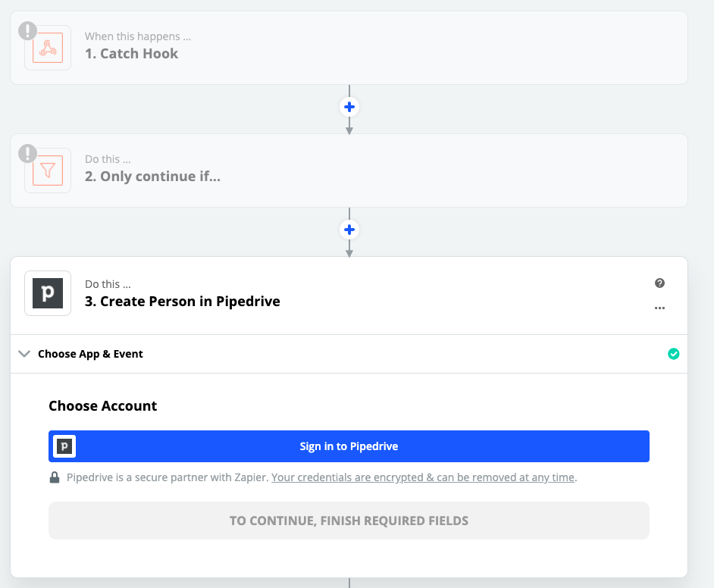This screenshot has height=588, width=714.
Task: Click To Continue, Finish Required Fields button
Action: 349,521
